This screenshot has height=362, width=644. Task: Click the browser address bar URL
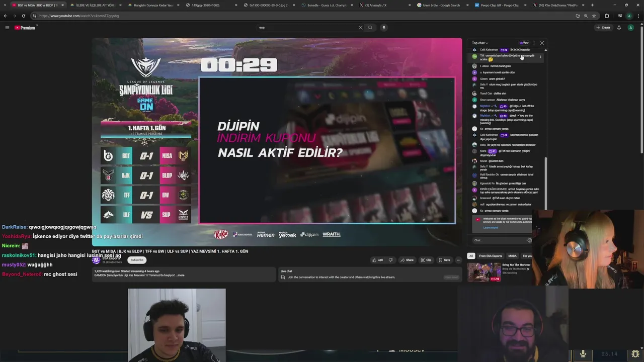coord(79,16)
